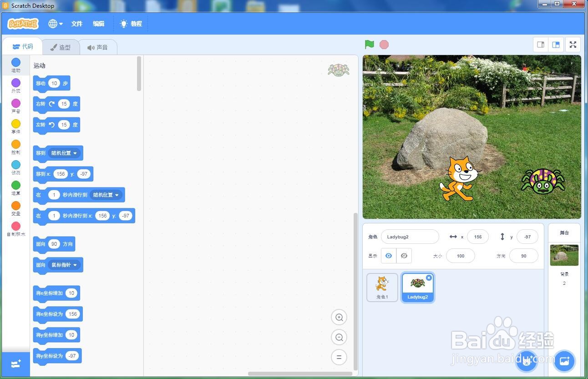Click the green flag to run
Screen dimensions: 588x379
click(370, 45)
